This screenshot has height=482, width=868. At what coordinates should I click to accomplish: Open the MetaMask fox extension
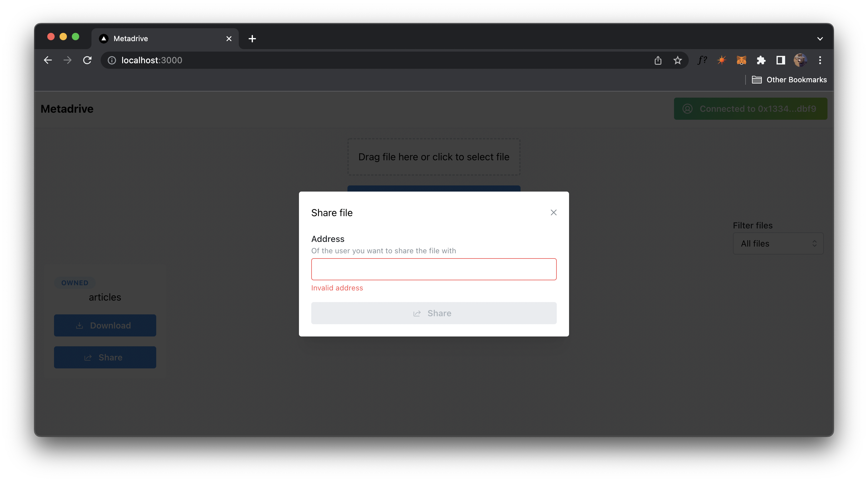click(x=741, y=60)
